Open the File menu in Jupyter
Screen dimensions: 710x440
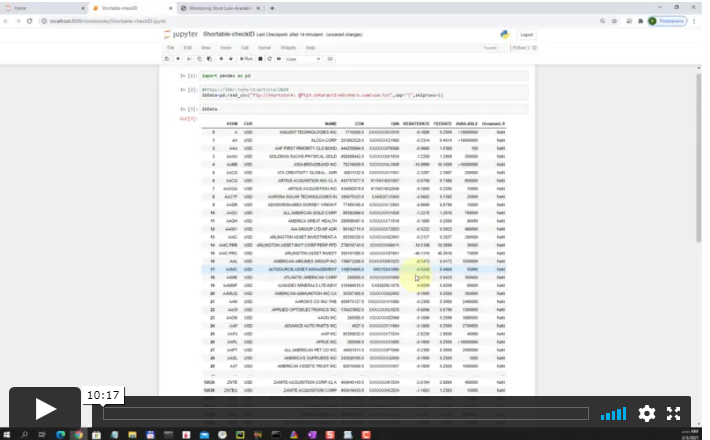click(x=171, y=48)
